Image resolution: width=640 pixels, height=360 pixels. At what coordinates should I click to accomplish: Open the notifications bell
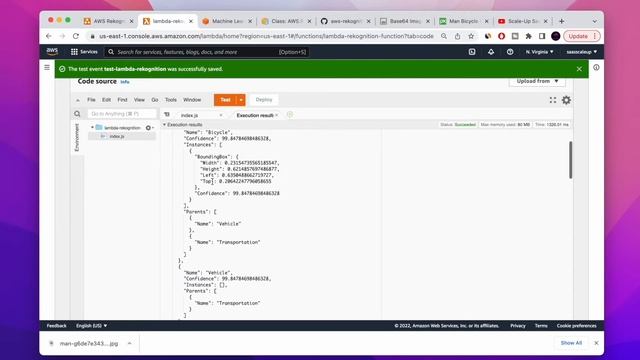point(491,52)
